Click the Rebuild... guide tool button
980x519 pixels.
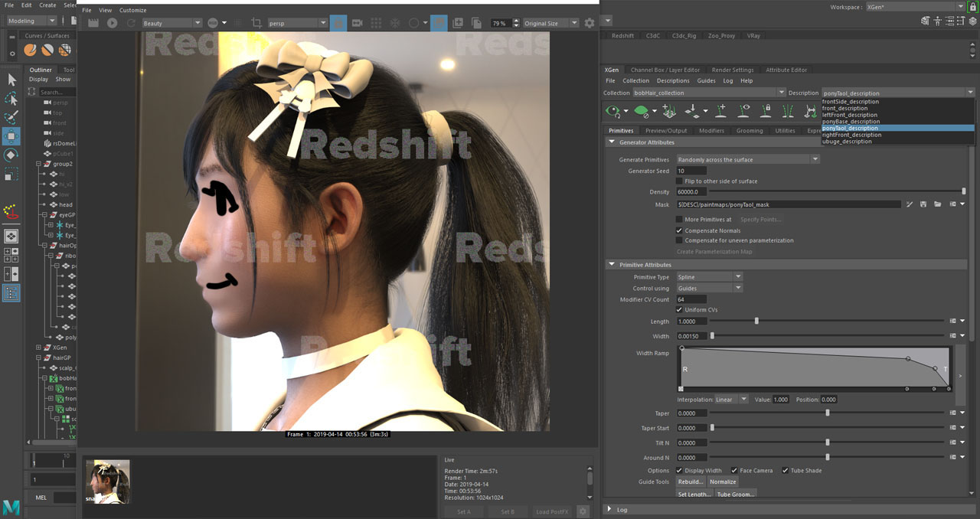pos(691,482)
